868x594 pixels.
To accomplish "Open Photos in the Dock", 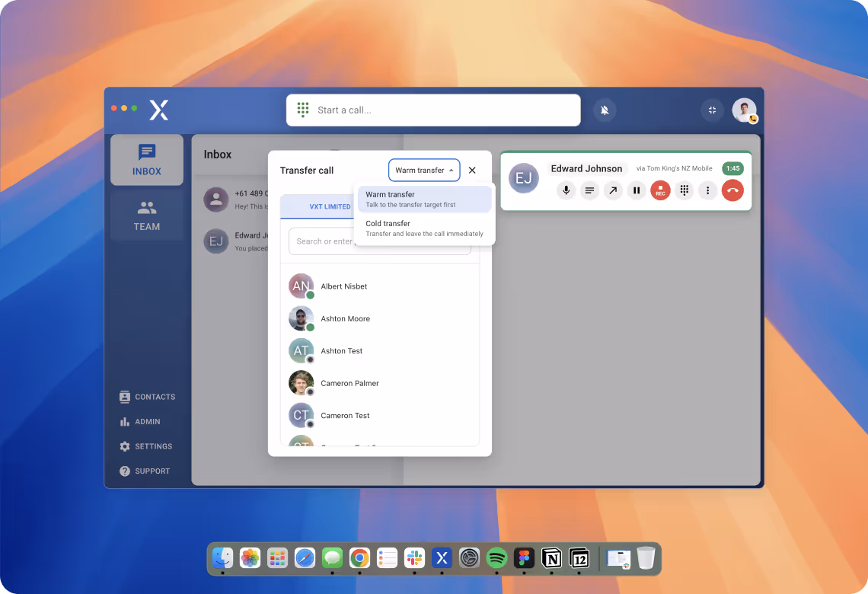I will click(251, 558).
